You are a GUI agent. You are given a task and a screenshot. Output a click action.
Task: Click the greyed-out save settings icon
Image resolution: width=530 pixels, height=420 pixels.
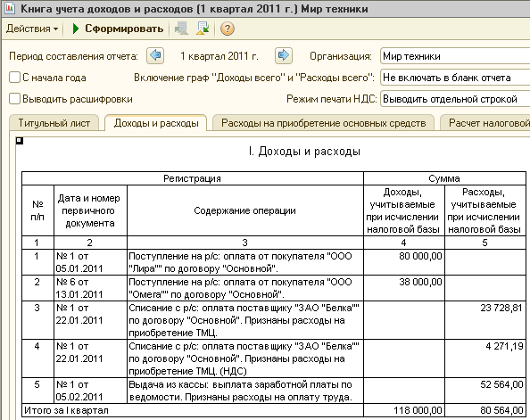[x=181, y=29]
